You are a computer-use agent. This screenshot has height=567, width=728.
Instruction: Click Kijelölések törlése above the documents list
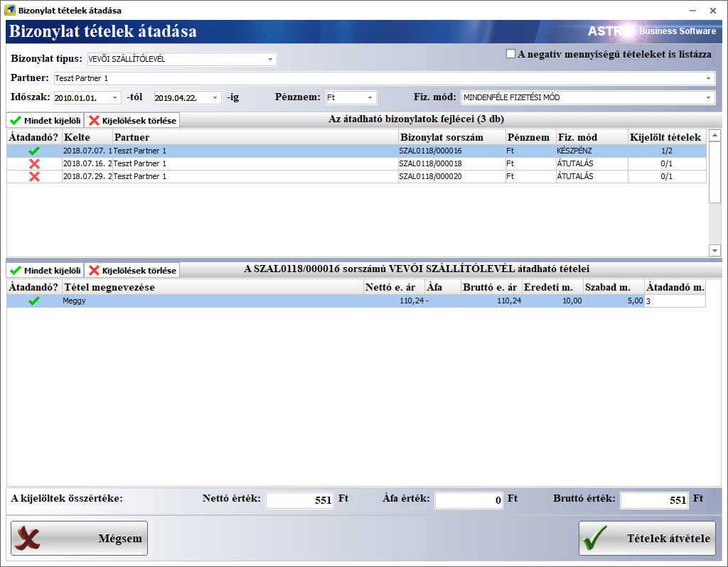pyautogui.click(x=132, y=121)
